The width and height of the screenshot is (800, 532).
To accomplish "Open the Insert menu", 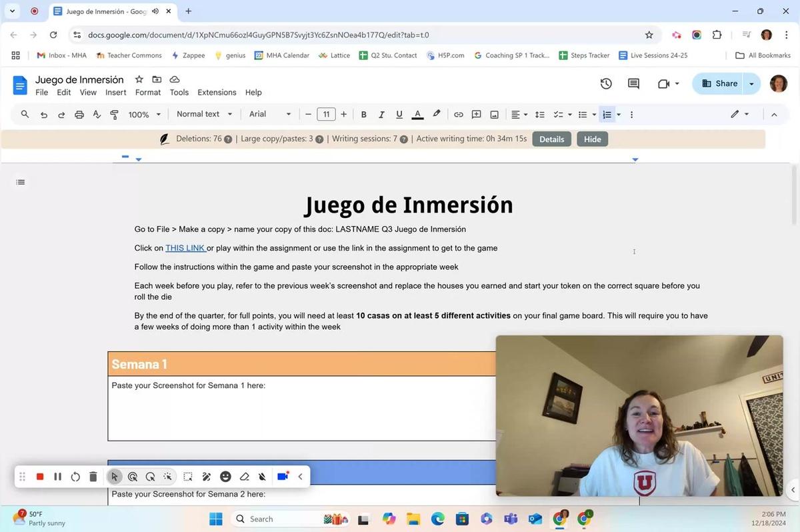I will (115, 92).
